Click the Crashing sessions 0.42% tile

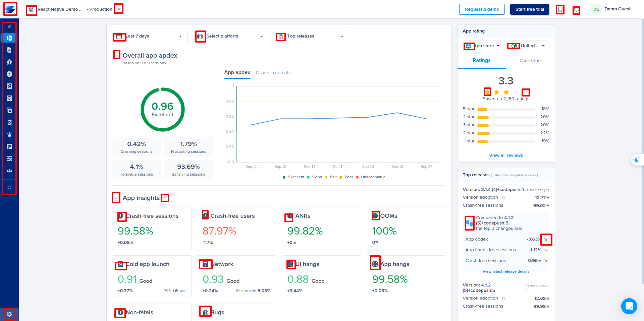tap(137, 147)
